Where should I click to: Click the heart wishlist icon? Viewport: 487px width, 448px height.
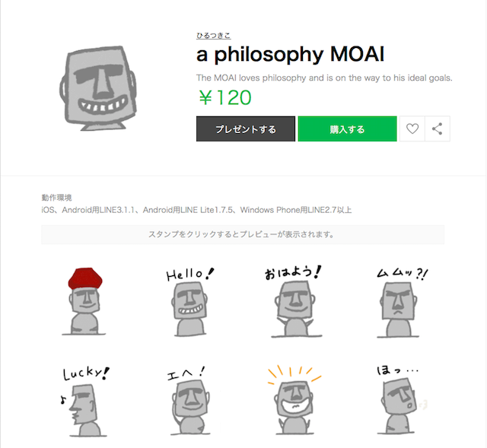(x=412, y=129)
